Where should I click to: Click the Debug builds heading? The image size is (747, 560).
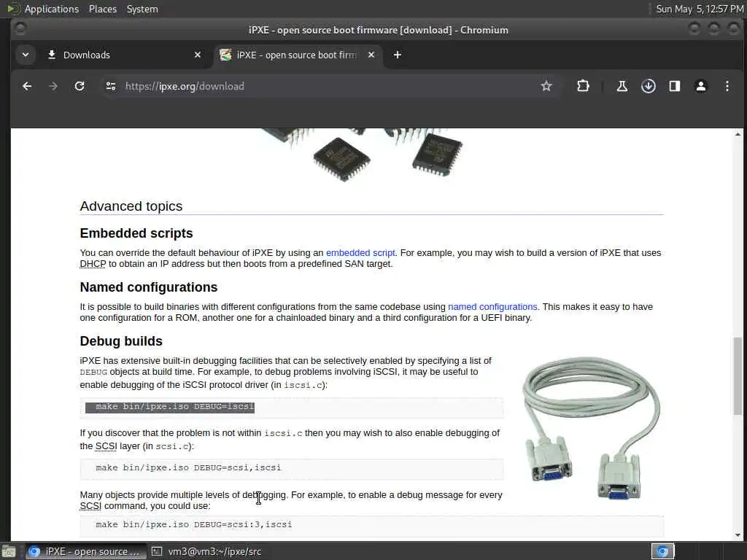pyautogui.click(x=121, y=341)
